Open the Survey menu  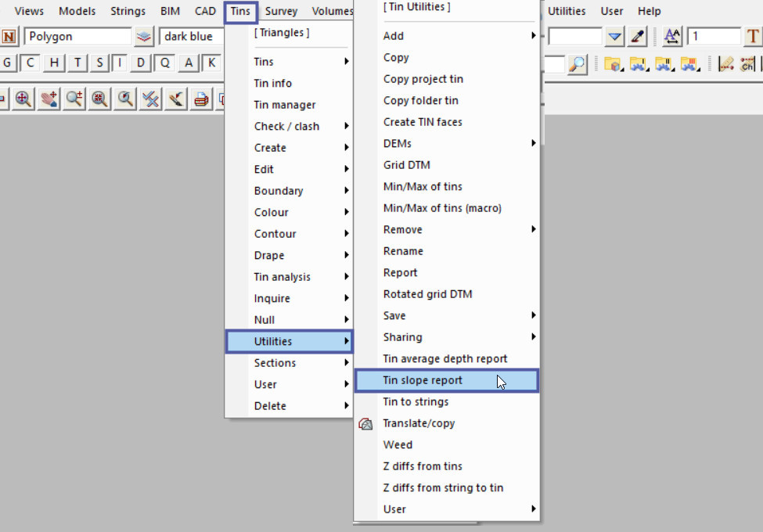click(281, 11)
